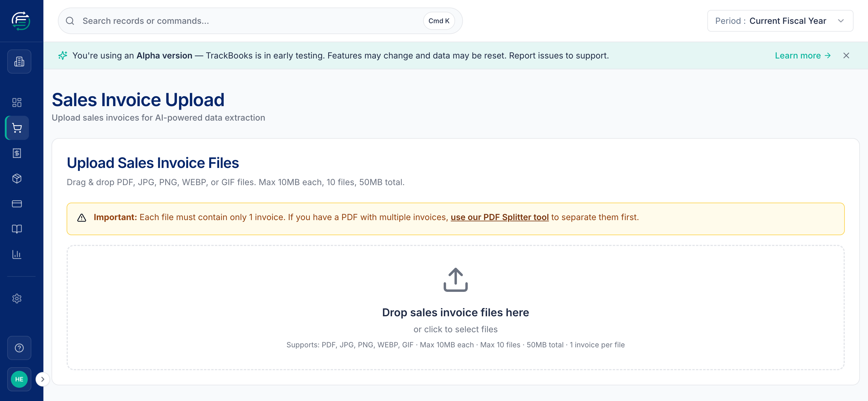Click 'or click to select files'
Viewport: 868px width, 401px height.
456,329
